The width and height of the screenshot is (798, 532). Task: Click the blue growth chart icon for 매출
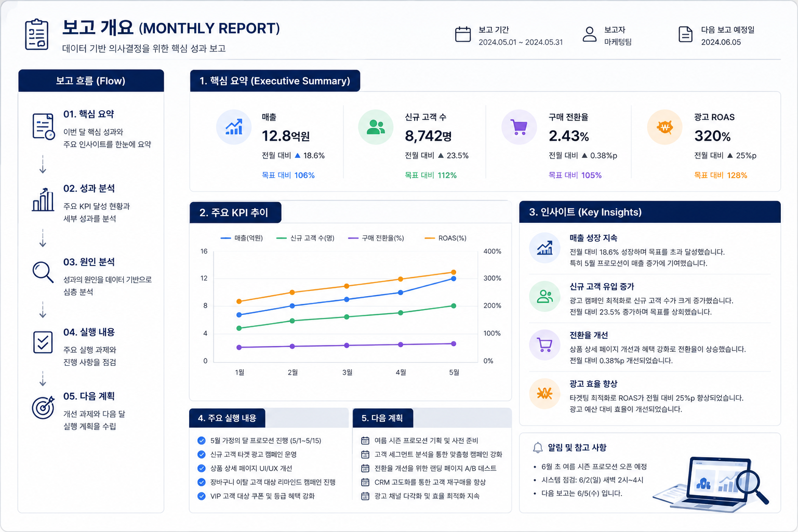(234, 127)
